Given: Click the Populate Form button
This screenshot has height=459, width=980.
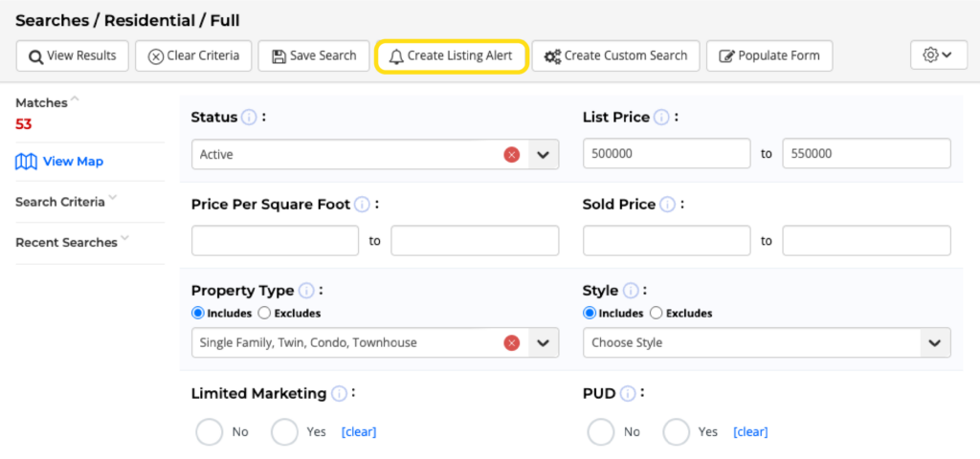Looking at the screenshot, I should pos(769,56).
